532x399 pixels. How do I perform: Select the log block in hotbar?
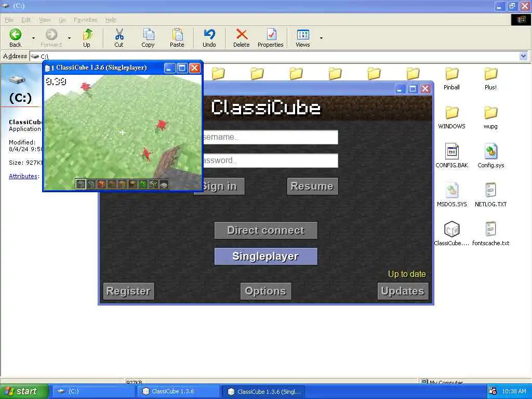(132, 184)
